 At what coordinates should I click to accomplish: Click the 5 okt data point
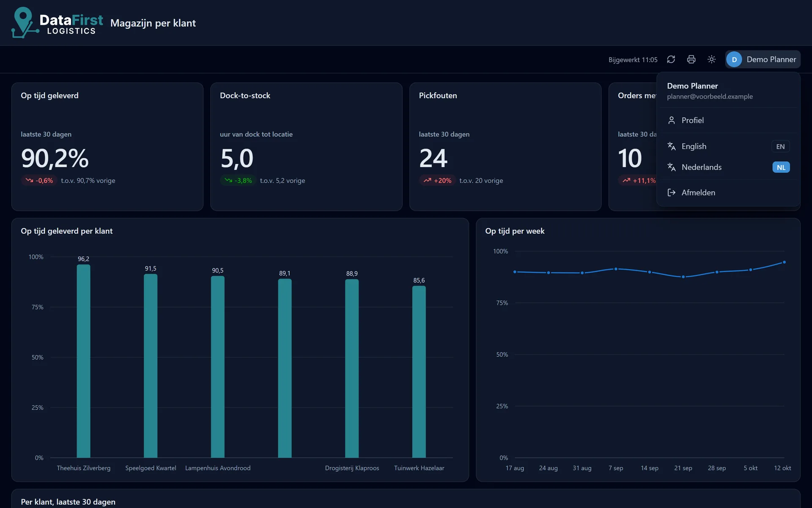click(x=751, y=270)
